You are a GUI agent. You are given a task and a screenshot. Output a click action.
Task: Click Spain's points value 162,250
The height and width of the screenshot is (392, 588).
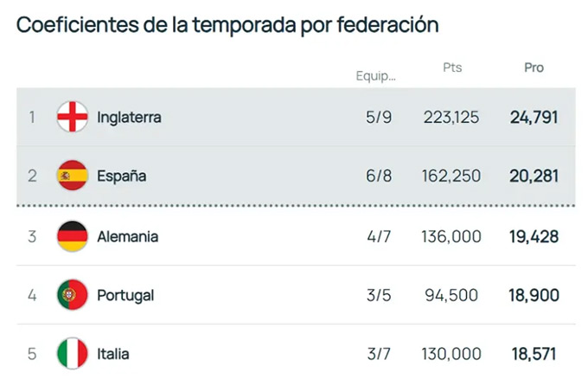coord(451,176)
